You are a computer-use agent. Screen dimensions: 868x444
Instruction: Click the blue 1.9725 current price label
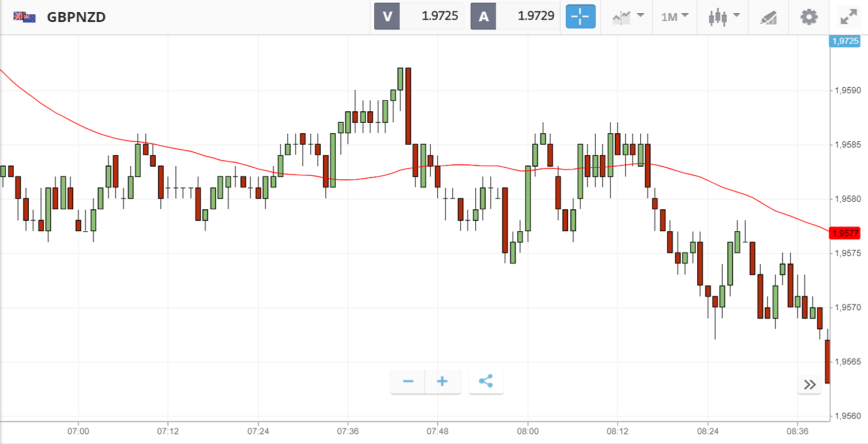point(844,41)
